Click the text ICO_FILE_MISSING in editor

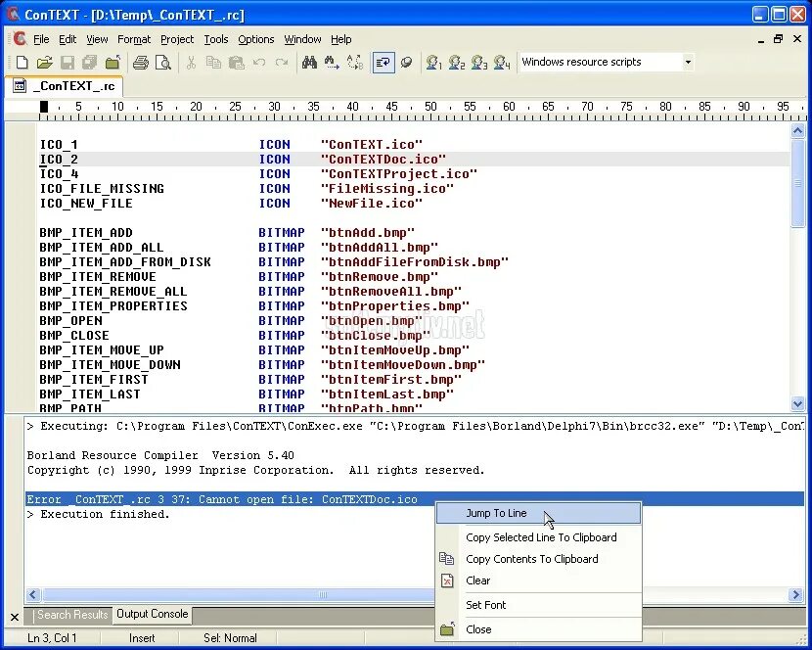pos(102,189)
